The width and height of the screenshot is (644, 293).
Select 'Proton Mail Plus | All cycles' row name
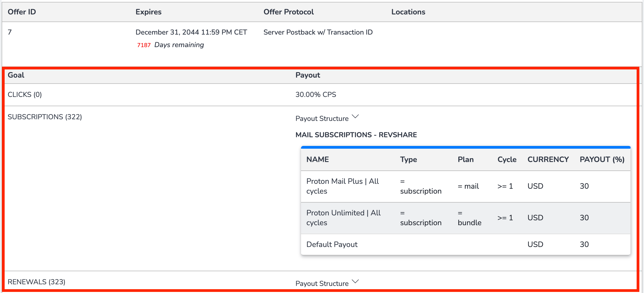click(343, 186)
